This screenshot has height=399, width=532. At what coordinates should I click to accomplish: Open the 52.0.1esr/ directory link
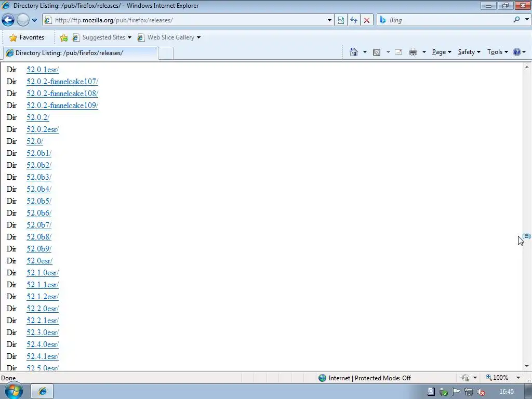43,70
